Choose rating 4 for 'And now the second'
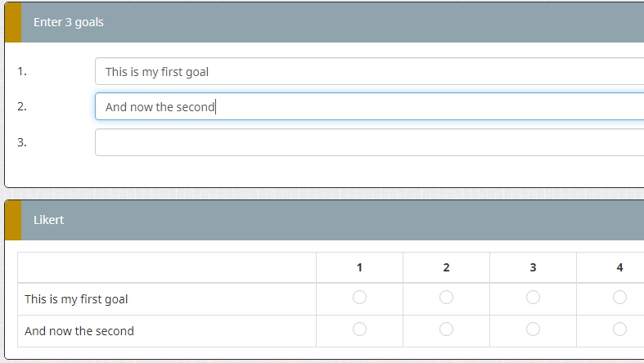This screenshot has height=363, width=644. tap(619, 329)
